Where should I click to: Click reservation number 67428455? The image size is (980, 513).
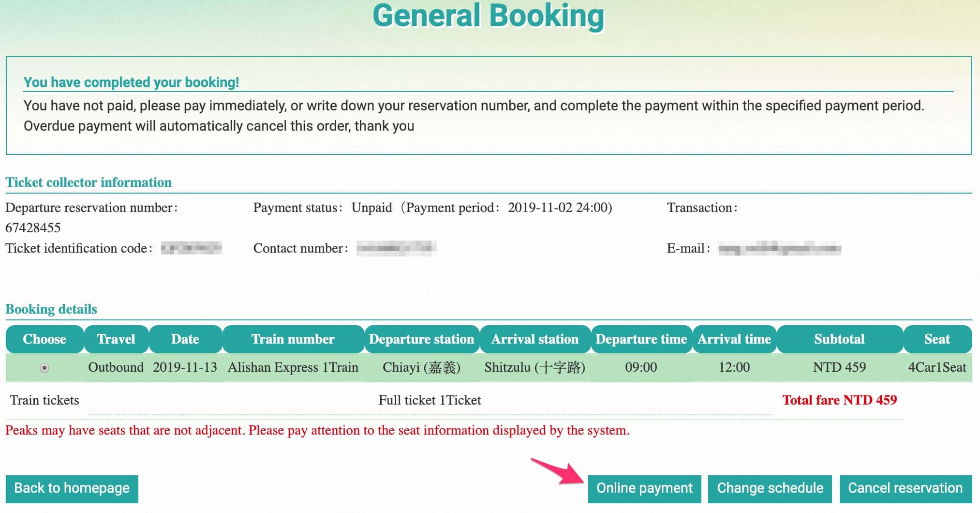[33, 228]
